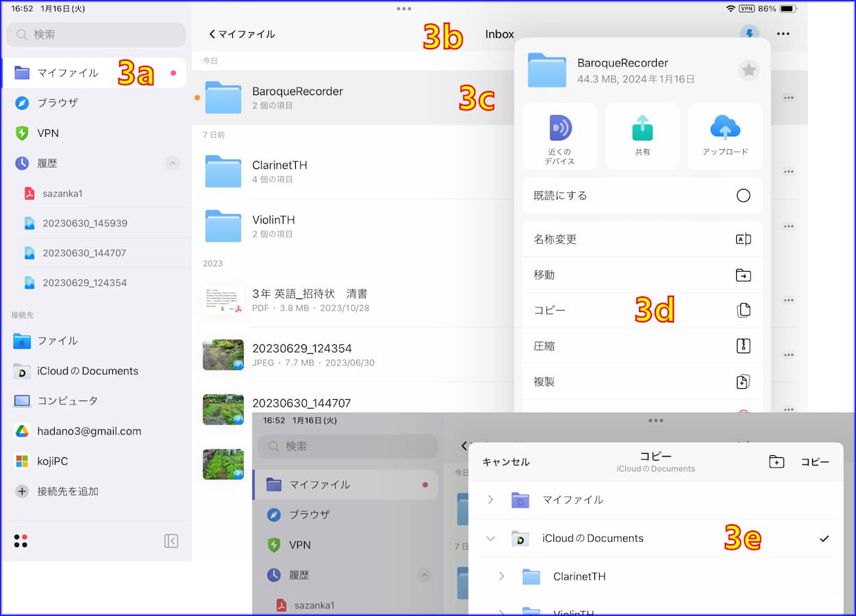Tap the search field in the sidebar
Screen dimensions: 856x616
96,34
